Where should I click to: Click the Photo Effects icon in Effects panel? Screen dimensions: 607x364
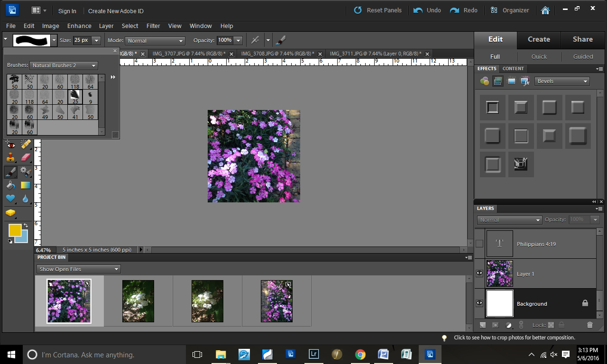(x=511, y=81)
